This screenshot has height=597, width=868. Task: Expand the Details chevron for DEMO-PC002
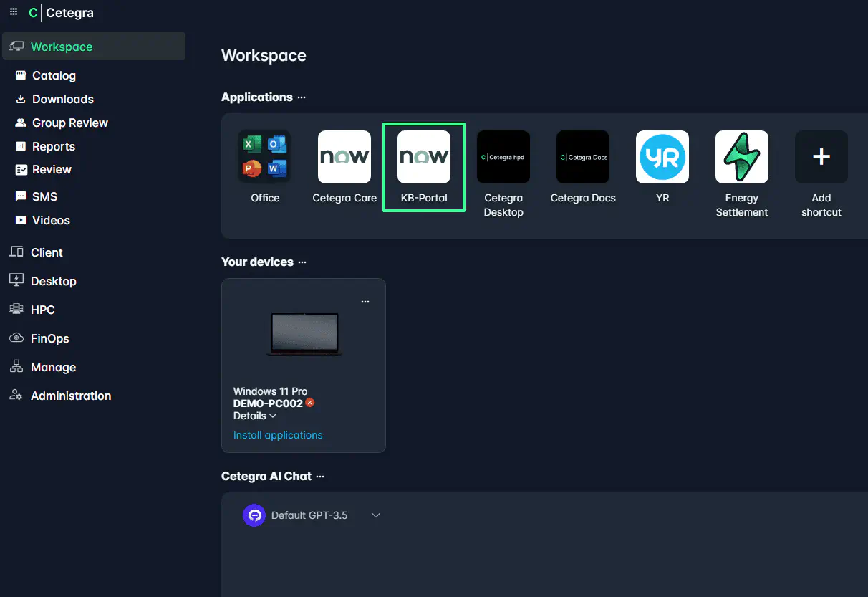273,416
